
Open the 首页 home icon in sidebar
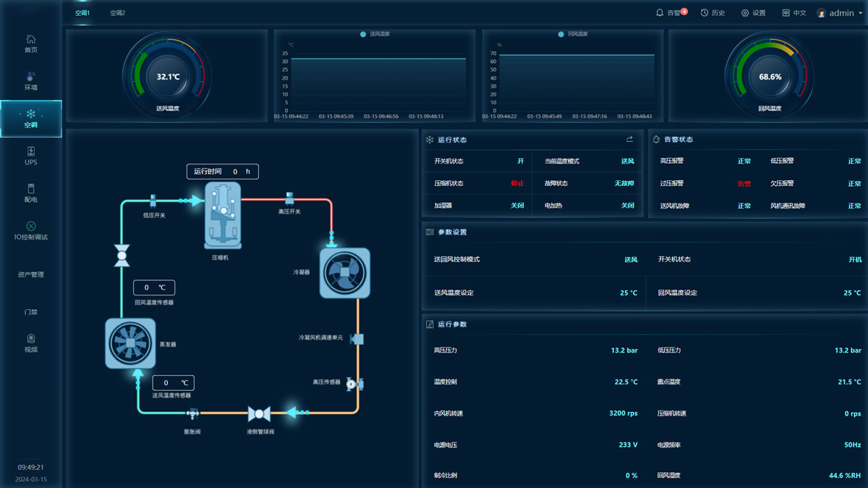coord(30,39)
